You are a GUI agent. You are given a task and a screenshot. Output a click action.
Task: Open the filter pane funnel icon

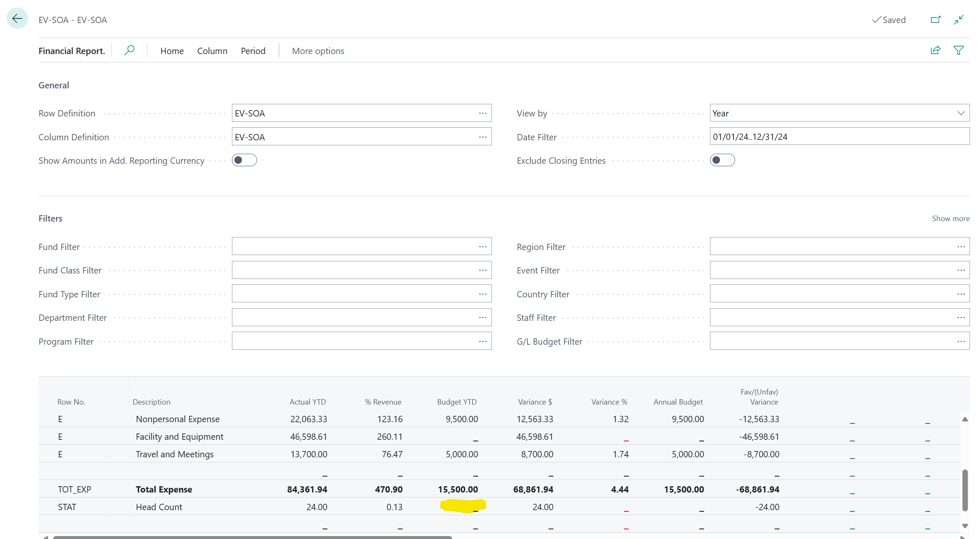(959, 51)
